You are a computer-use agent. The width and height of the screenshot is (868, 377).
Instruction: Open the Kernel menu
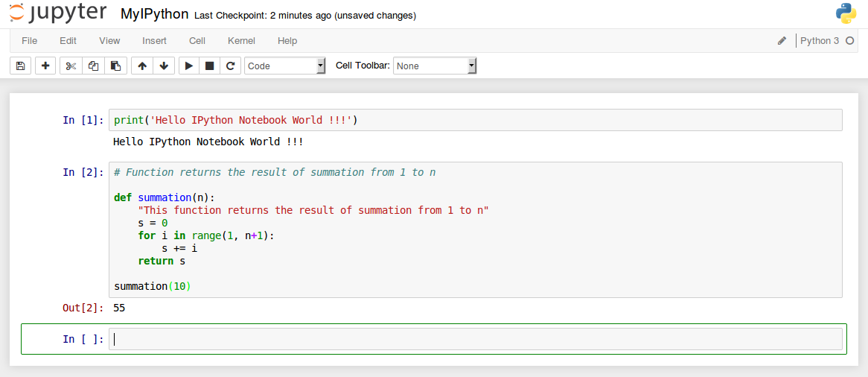(241, 40)
